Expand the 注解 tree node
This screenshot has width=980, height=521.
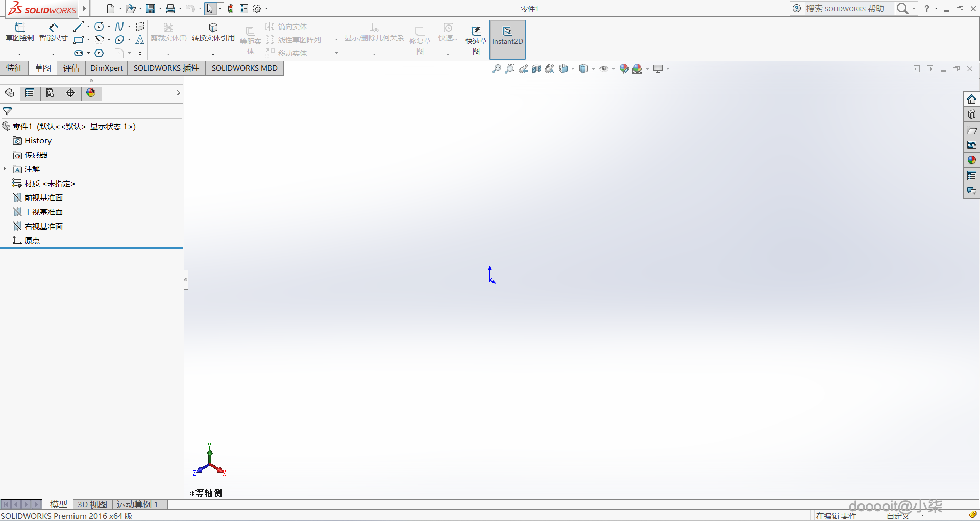pyautogui.click(x=5, y=169)
